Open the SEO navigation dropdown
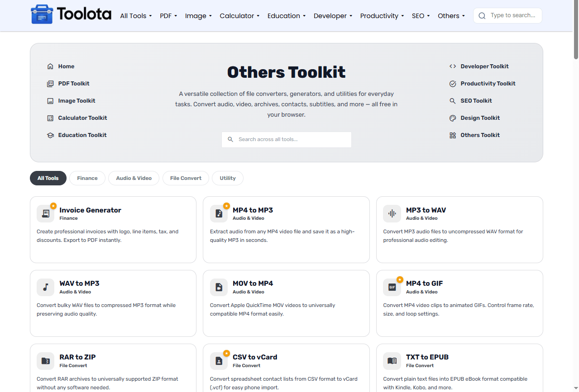Screen dimensions: 579x392 tap(421, 16)
